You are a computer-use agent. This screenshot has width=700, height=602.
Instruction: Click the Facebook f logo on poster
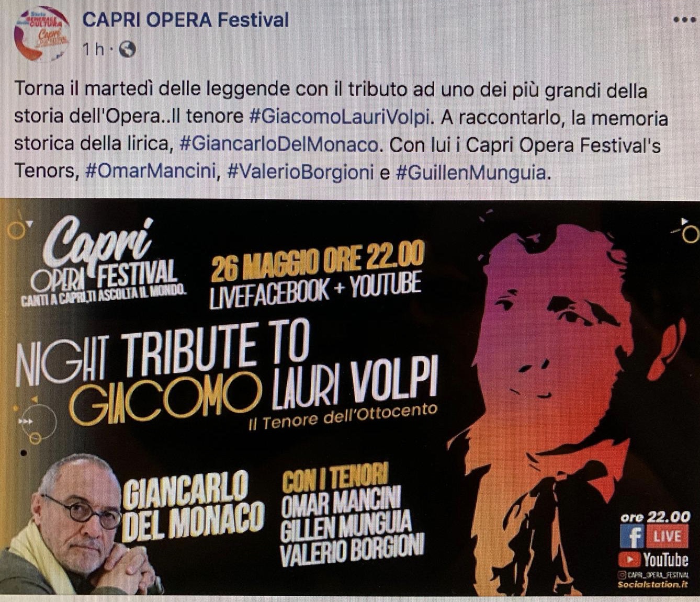point(631,537)
